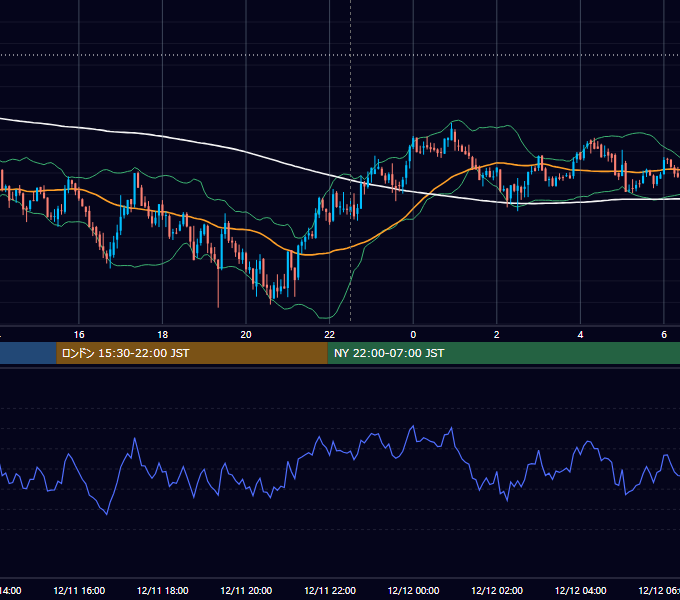
Task: Click the "16" hour label on price chart axis
Action: 79,335
